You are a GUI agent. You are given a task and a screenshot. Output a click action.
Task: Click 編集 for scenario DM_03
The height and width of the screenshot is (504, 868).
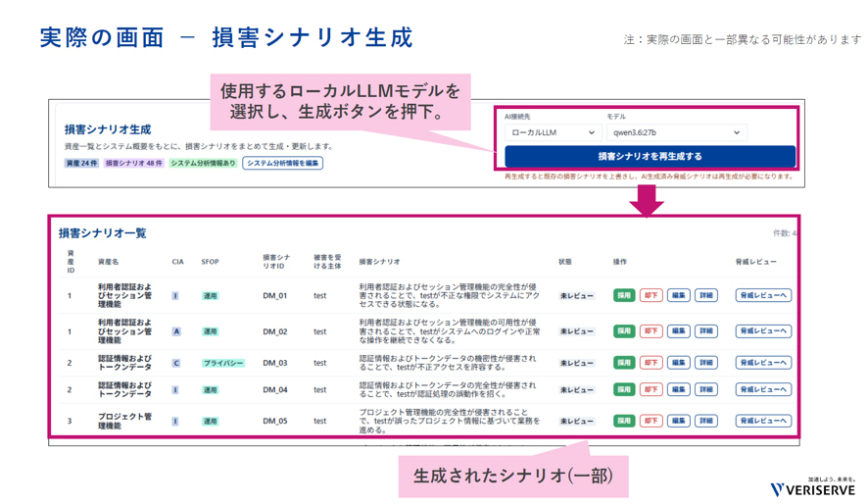click(x=679, y=363)
